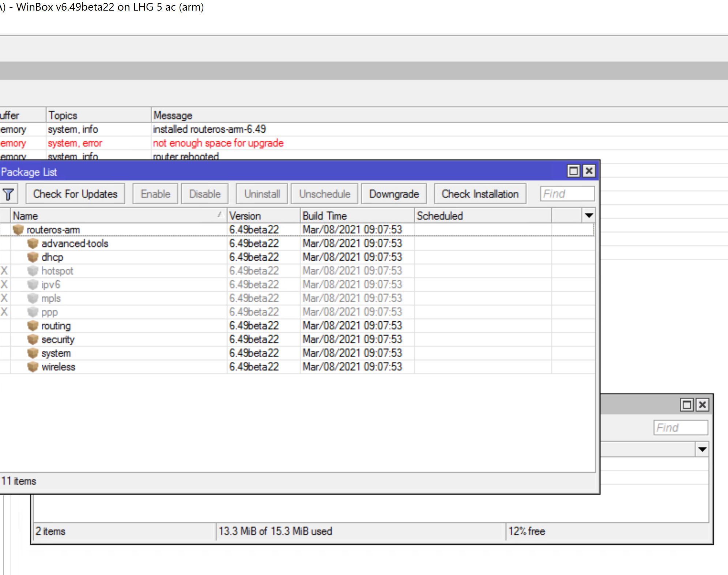
Task: Click the wireless package icon
Action: click(x=33, y=367)
